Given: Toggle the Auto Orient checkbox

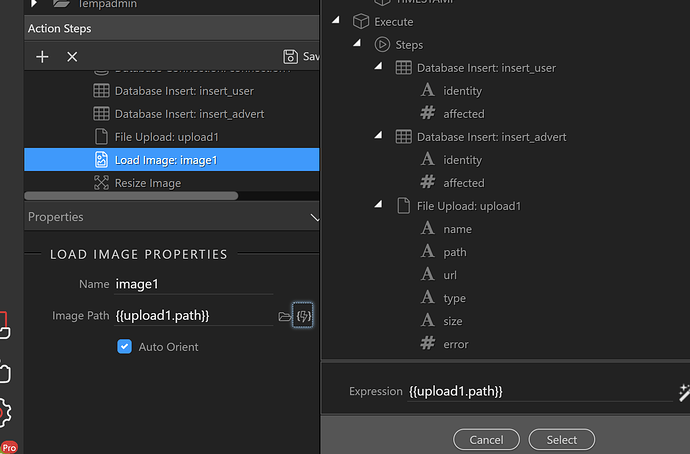Looking at the screenshot, I should pos(125,347).
